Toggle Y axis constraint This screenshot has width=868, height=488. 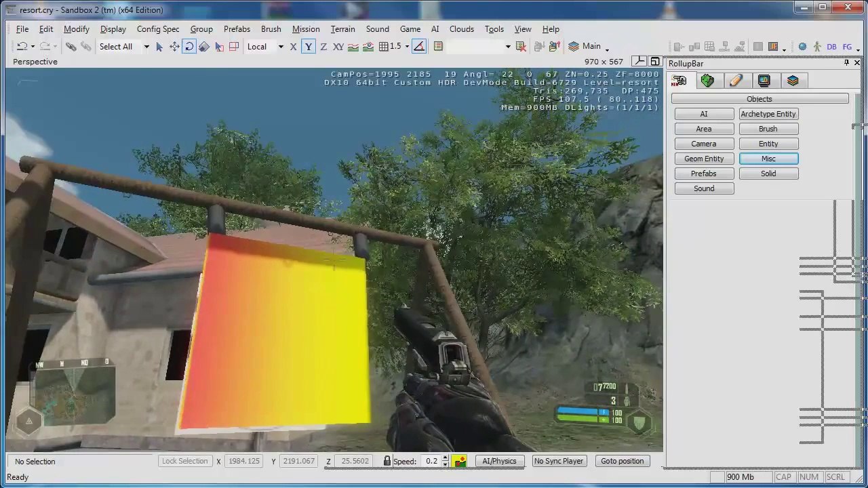[x=309, y=47]
